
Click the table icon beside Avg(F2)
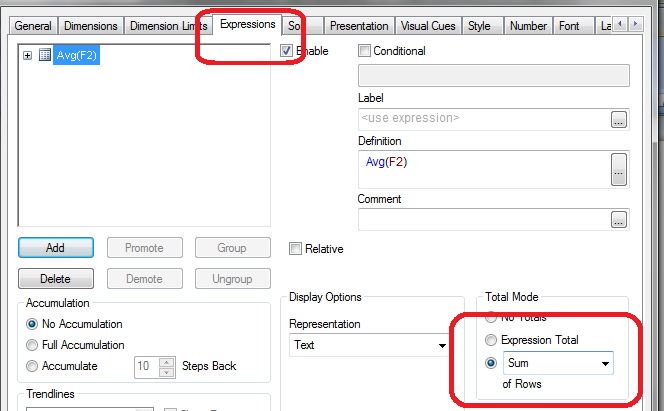coord(45,56)
